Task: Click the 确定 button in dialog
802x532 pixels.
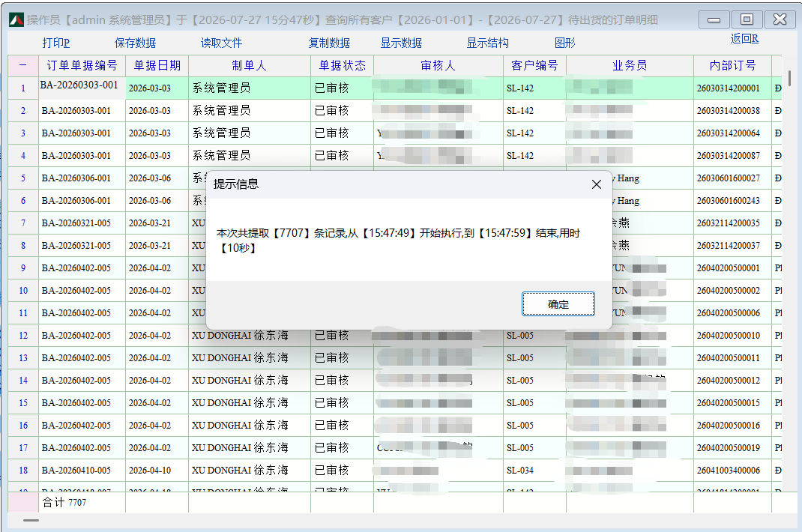Action: [558, 304]
